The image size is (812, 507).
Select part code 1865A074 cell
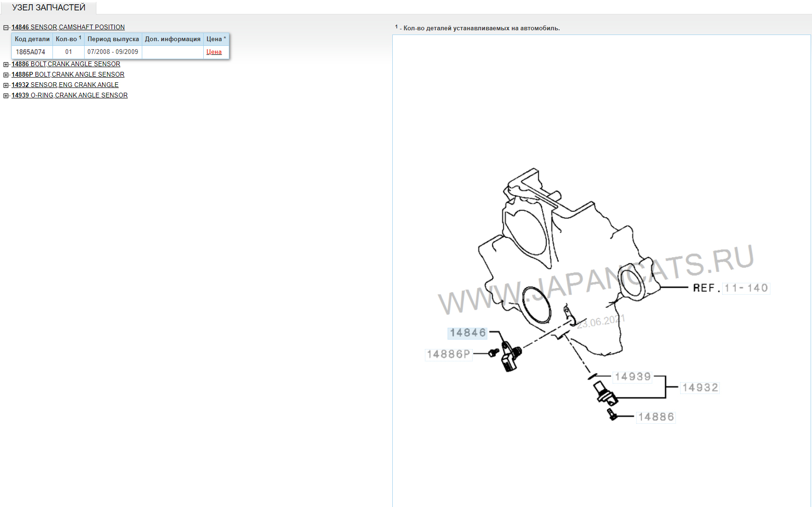32,52
